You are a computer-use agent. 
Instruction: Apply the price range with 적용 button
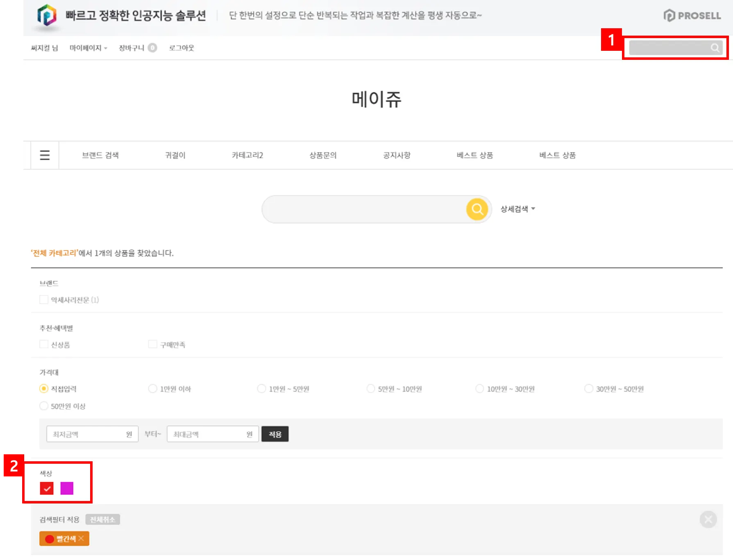(275, 434)
